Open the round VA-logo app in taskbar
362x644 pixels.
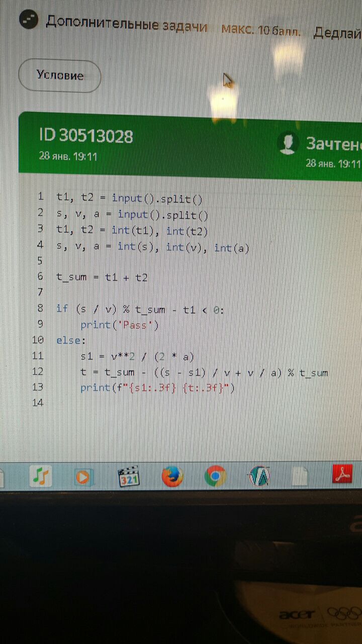(x=259, y=476)
